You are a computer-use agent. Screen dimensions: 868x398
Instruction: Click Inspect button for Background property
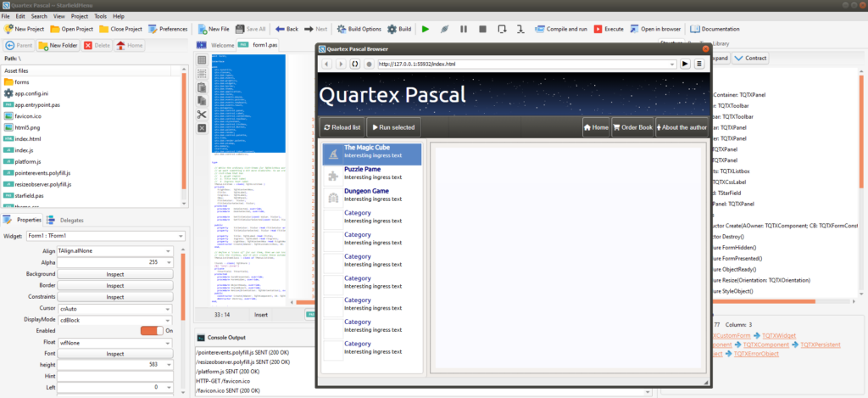[x=114, y=274]
